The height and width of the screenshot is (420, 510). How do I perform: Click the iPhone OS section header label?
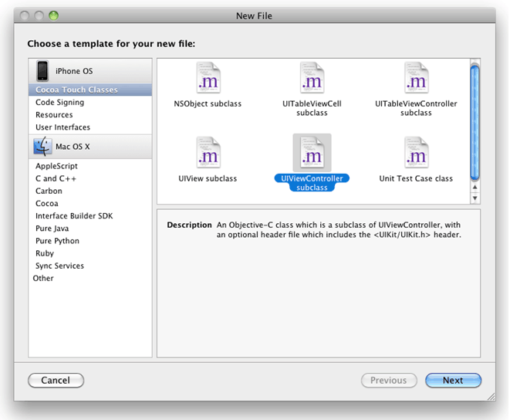point(74,71)
